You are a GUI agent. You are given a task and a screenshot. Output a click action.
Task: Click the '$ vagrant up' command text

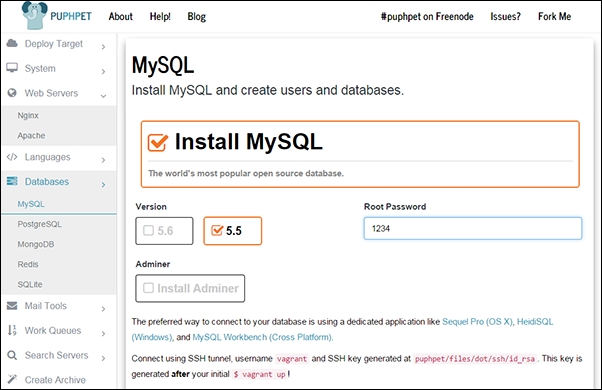pos(260,374)
